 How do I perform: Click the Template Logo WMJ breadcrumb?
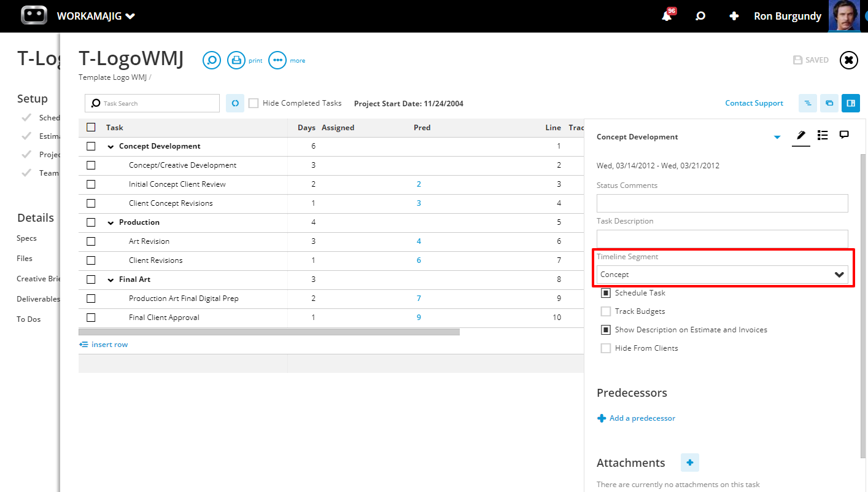pyautogui.click(x=113, y=77)
